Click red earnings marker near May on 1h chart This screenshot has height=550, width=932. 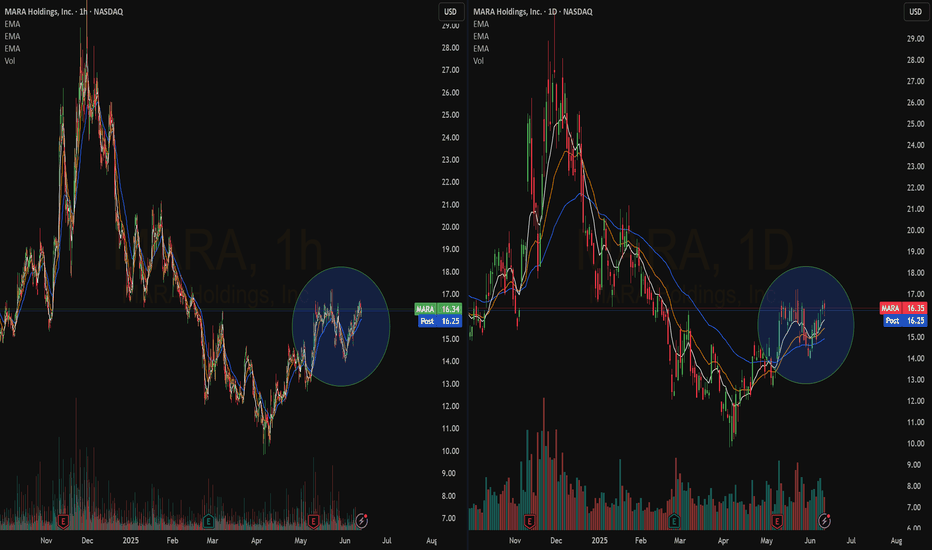point(313,522)
